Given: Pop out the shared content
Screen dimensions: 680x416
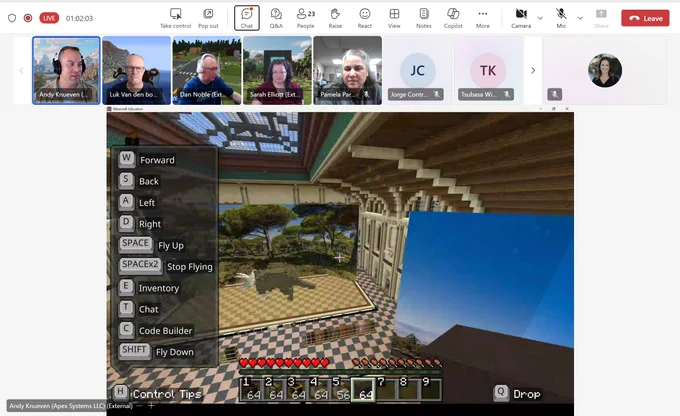Looking at the screenshot, I should (208, 18).
